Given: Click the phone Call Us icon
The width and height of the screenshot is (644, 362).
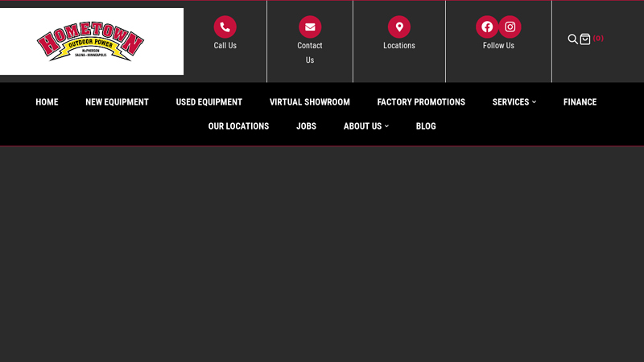Looking at the screenshot, I should click(225, 27).
